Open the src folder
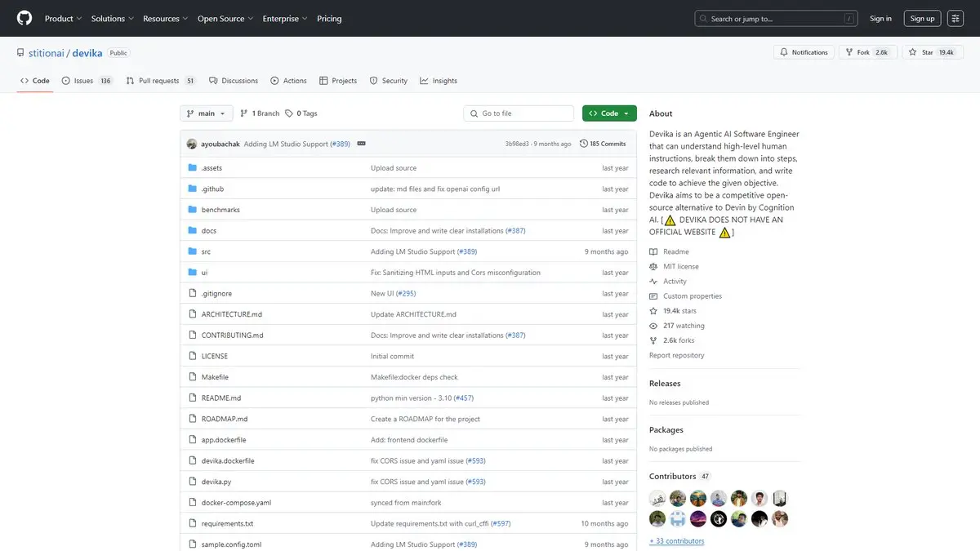The height and width of the screenshot is (551, 980). (x=206, y=251)
